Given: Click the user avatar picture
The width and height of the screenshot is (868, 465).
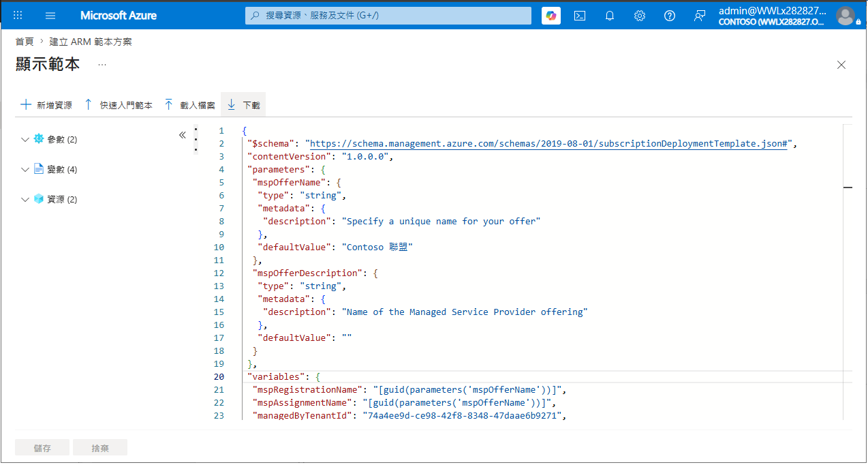Looking at the screenshot, I should [845, 16].
